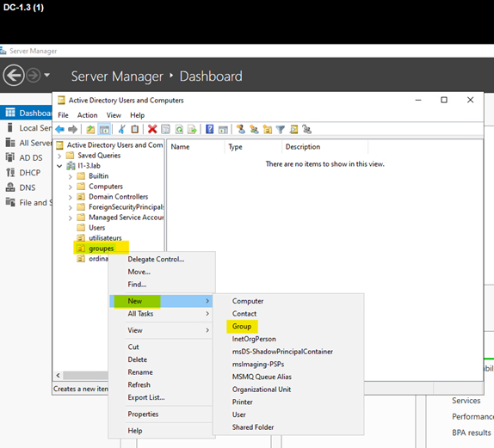Click the blue Back arrow in ADUC toolbar
494x448 pixels.
(x=60, y=129)
